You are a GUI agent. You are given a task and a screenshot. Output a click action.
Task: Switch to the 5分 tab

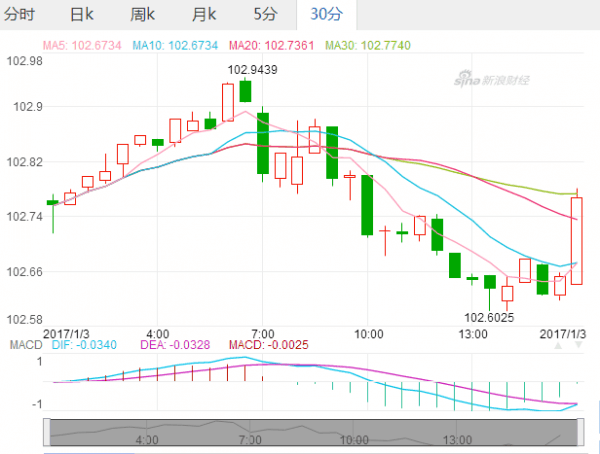click(x=265, y=15)
